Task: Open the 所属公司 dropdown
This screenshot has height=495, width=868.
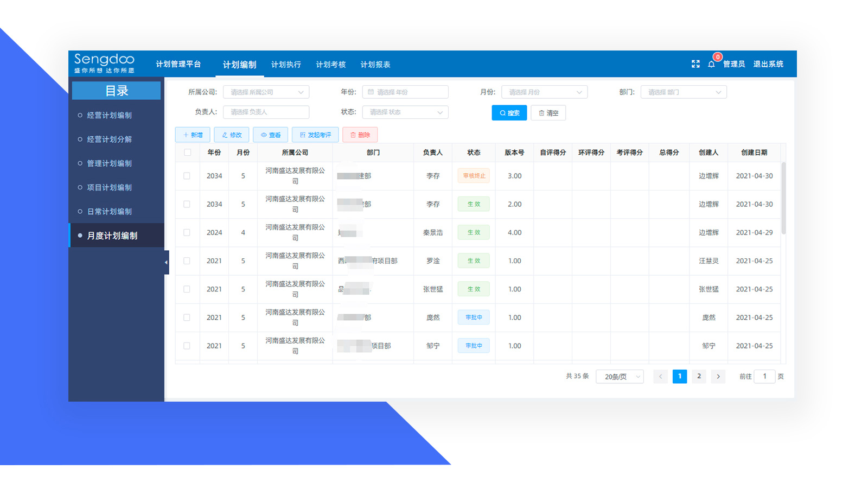Action: 266,92
